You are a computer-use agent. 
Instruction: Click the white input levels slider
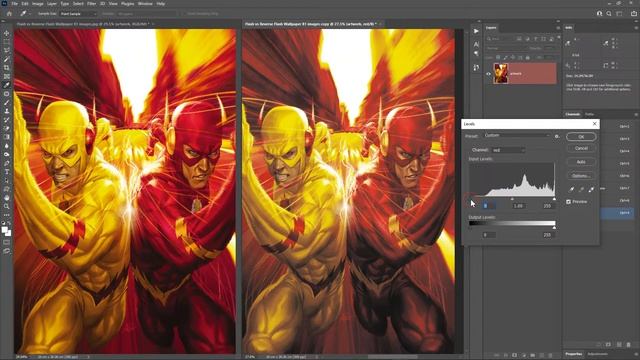click(554, 199)
